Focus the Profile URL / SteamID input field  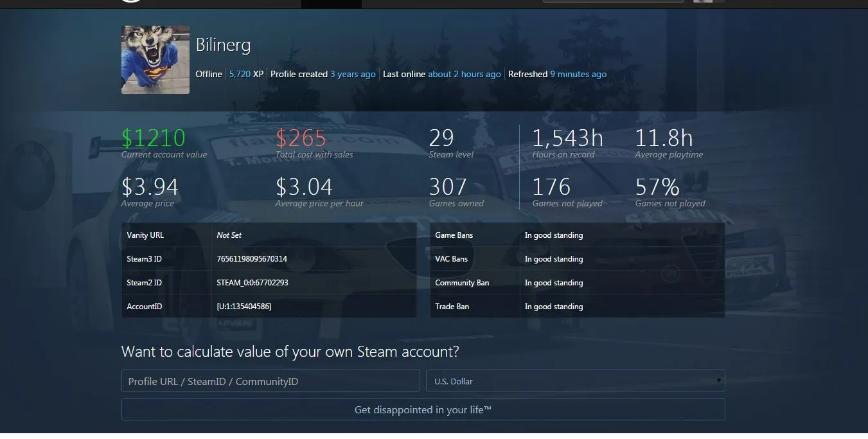(270, 381)
